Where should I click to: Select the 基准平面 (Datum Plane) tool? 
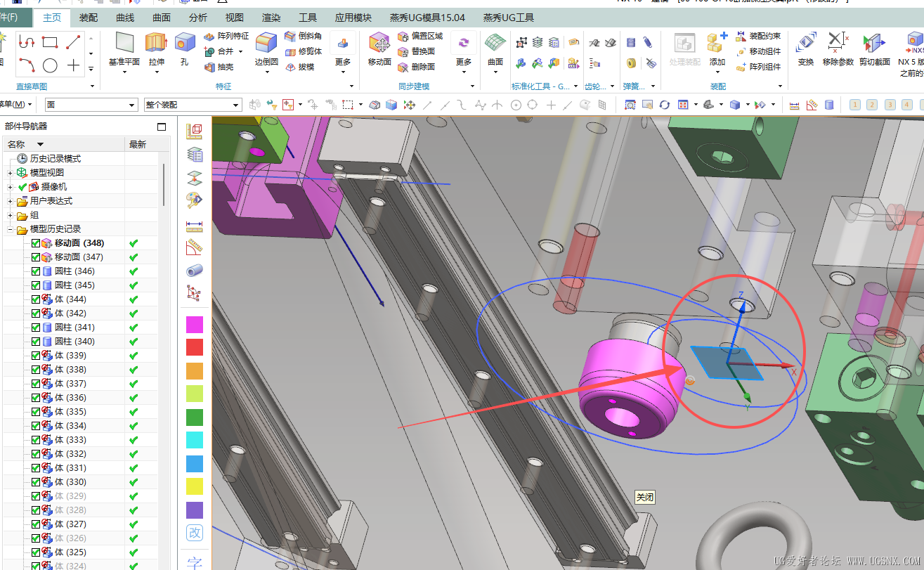click(x=124, y=44)
